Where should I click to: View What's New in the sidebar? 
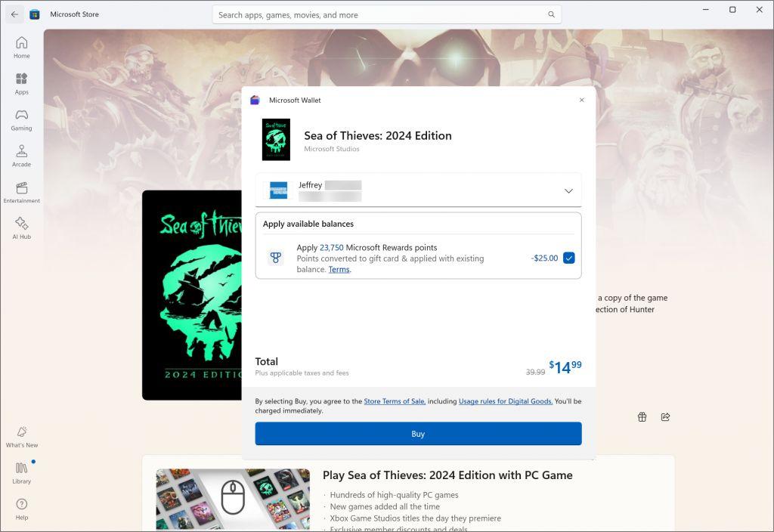click(21, 438)
